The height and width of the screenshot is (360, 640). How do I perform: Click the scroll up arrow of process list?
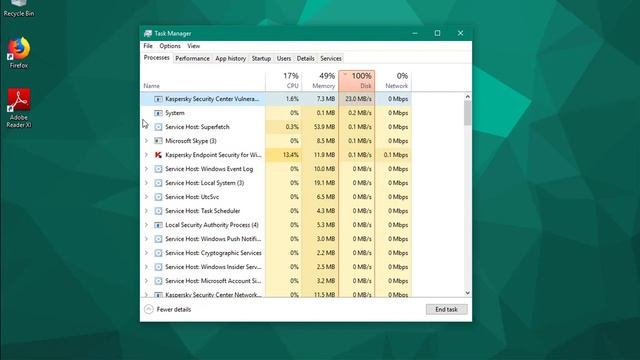[x=468, y=97]
